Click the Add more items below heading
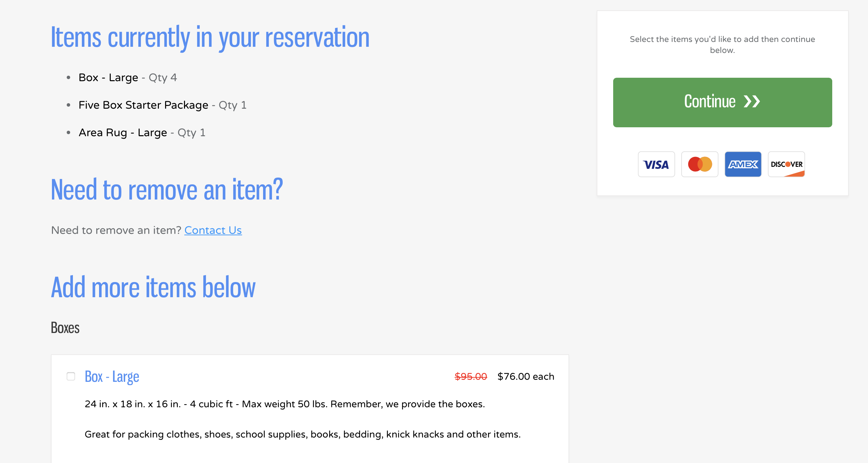This screenshot has width=868, height=463. point(153,287)
